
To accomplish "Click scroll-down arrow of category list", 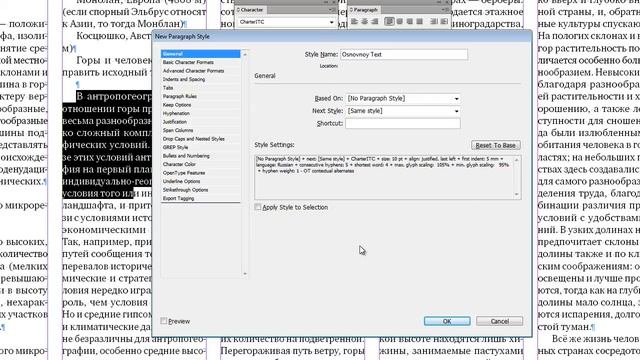I will 245,274.
